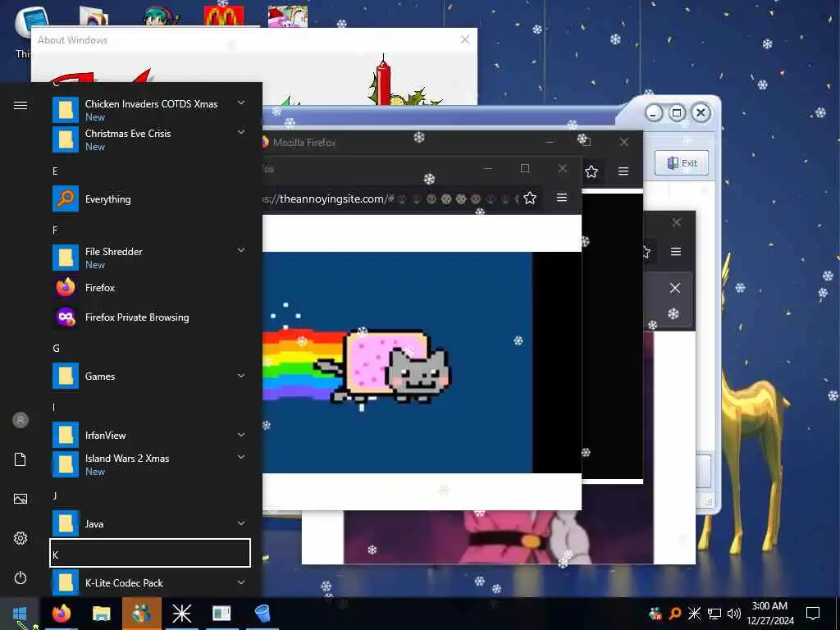Viewport: 840px width, 630px height.
Task: Open Documents from Start menu sidebar
Action: [x=21, y=459]
